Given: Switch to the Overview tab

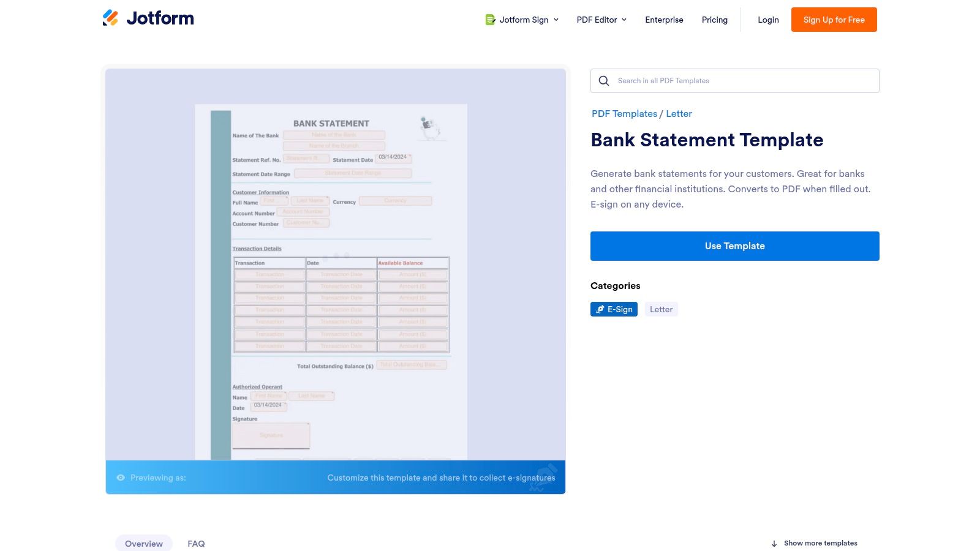Looking at the screenshot, I should tap(144, 544).
